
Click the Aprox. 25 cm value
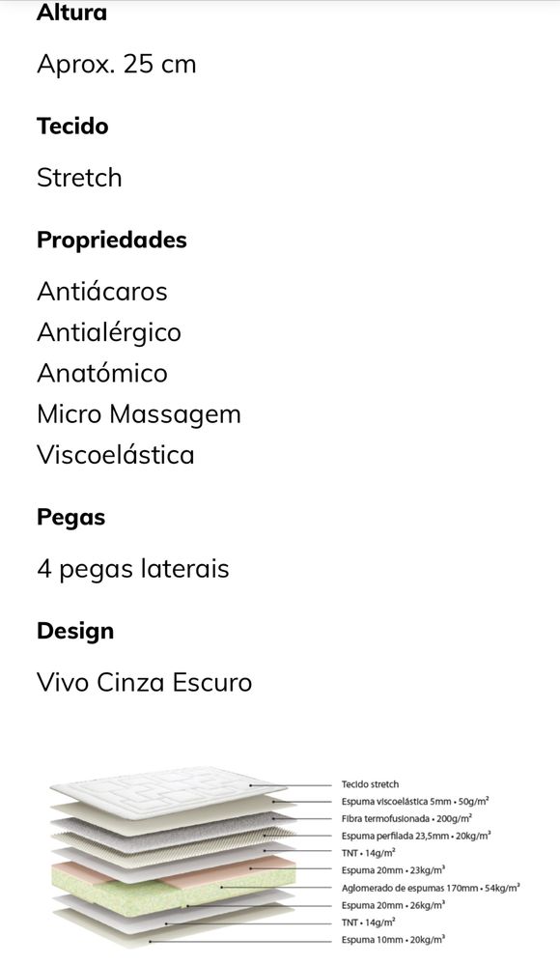116,64
